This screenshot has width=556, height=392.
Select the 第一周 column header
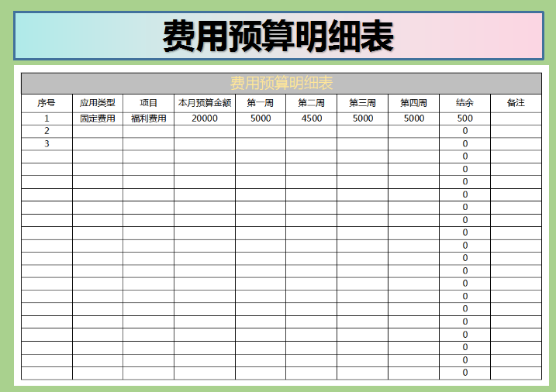[x=261, y=103]
